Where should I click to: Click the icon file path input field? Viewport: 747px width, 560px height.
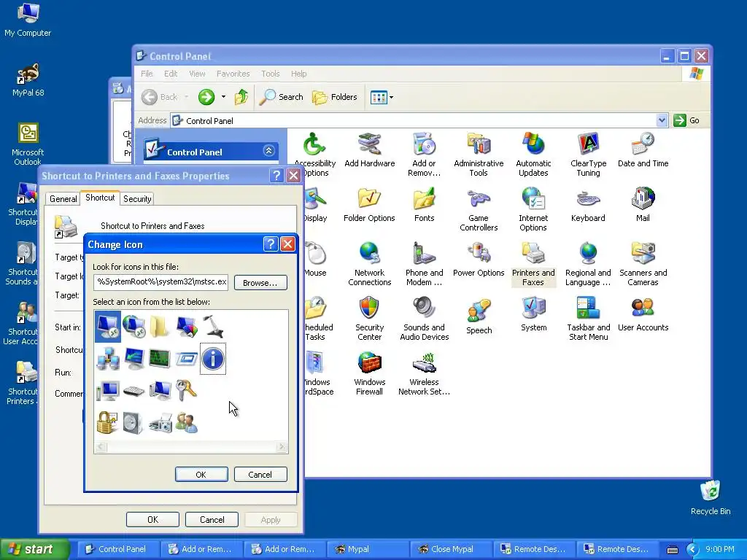pos(160,282)
